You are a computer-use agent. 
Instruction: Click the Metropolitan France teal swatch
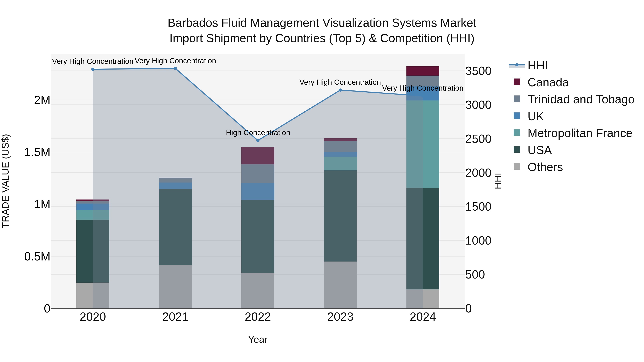coord(517,133)
